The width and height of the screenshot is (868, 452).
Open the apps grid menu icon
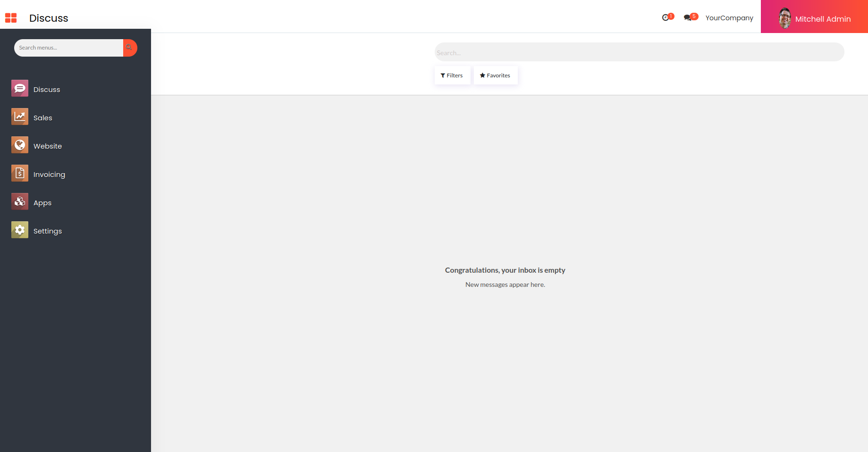coord(11,18)
